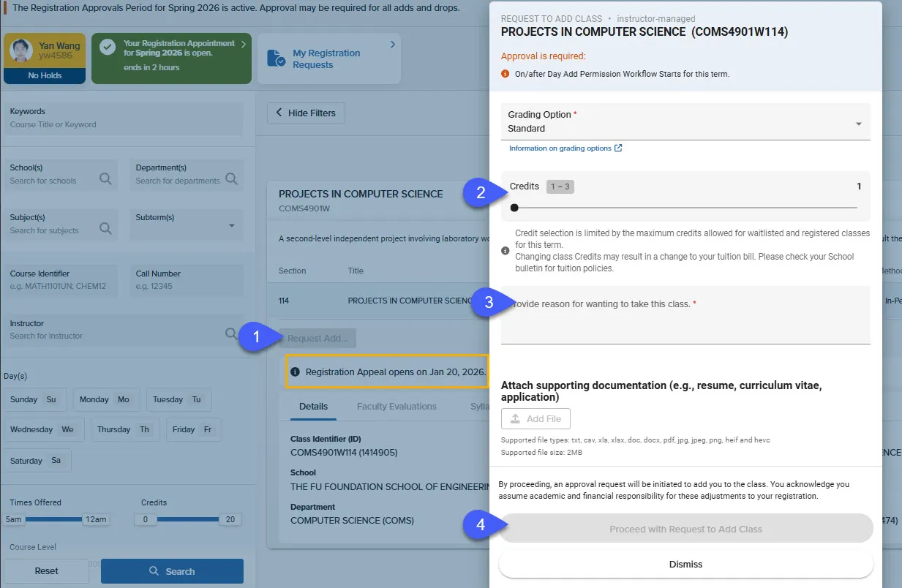Click the chevron on registration appointment card
The image size is (902, 588).
pos(243,45)
